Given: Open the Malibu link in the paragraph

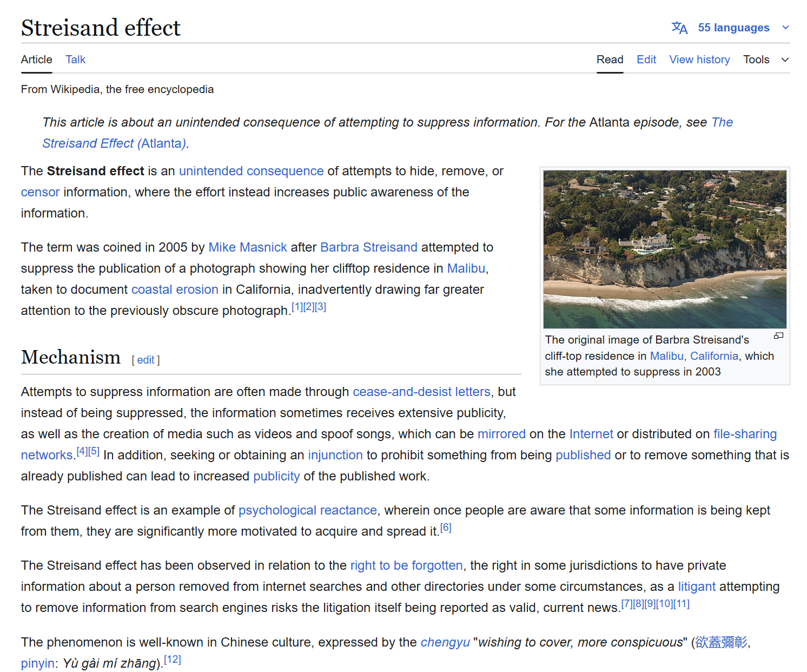Looking at the screenshot, I should 466,268.
